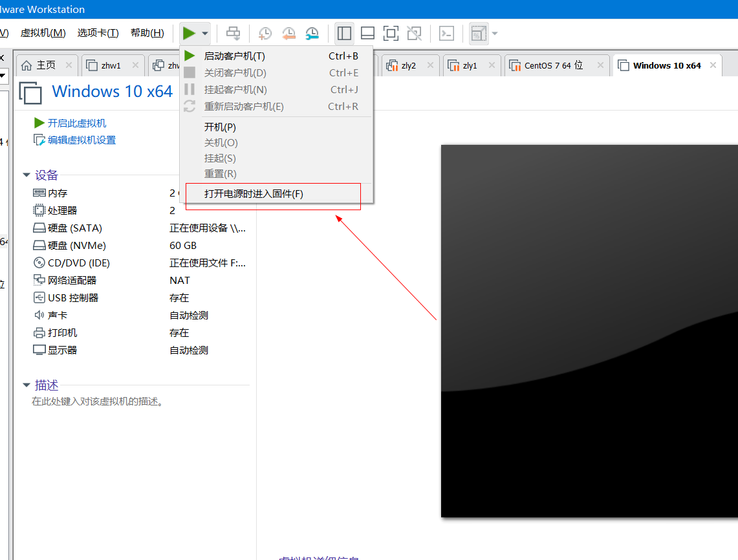Collapse the 描述 section

tap(27, 385)
